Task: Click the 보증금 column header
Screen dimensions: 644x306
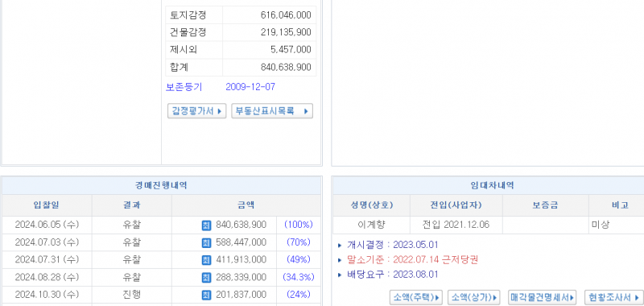Action: pos(546,205)
